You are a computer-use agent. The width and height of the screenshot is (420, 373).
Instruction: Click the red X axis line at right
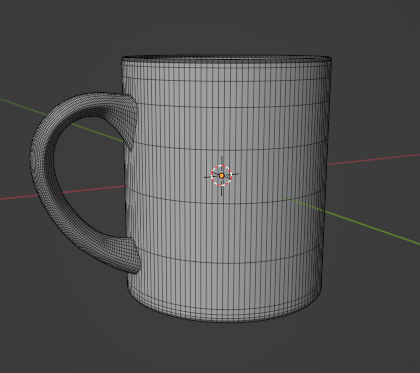tap(373, 159)
